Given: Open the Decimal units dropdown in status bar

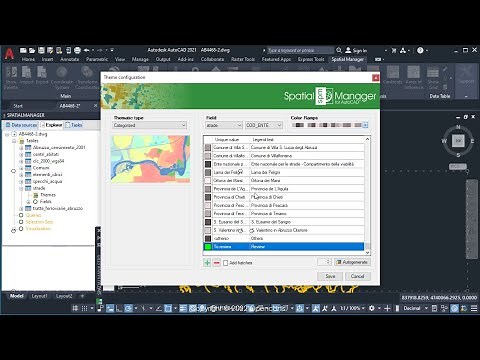Looking at the screenshot, I should pos(415,308).
